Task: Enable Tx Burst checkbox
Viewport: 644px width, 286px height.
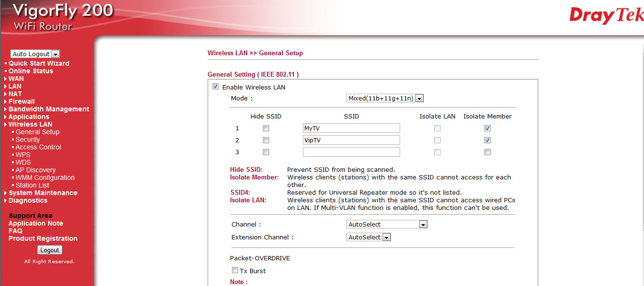Action: pos(235,270)
